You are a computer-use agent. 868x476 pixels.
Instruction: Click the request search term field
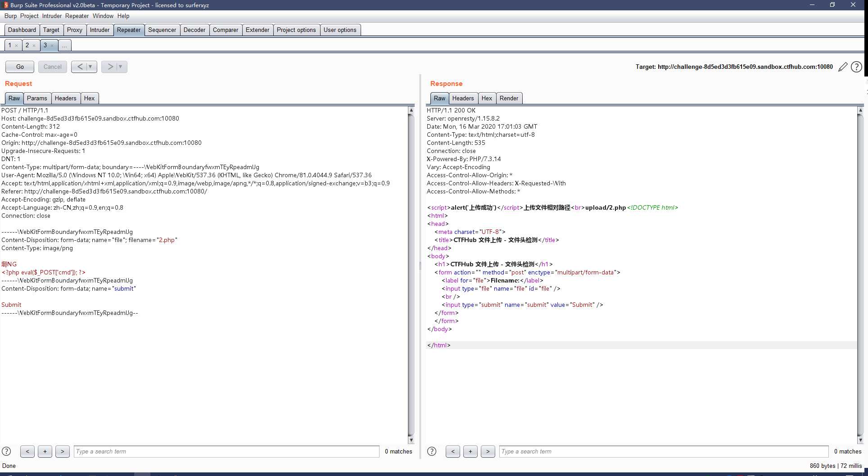(226, 451)
